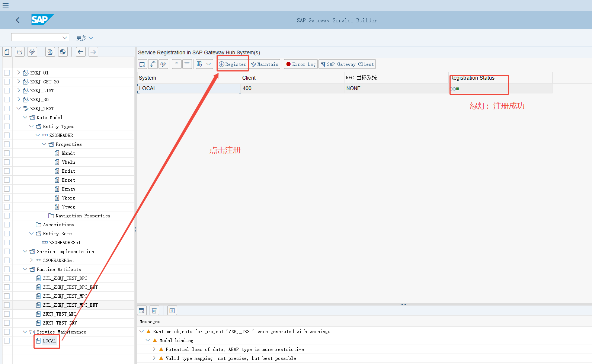Click the info icon in messages toolbar
The image size is (592, 364).
pos(172,310)
